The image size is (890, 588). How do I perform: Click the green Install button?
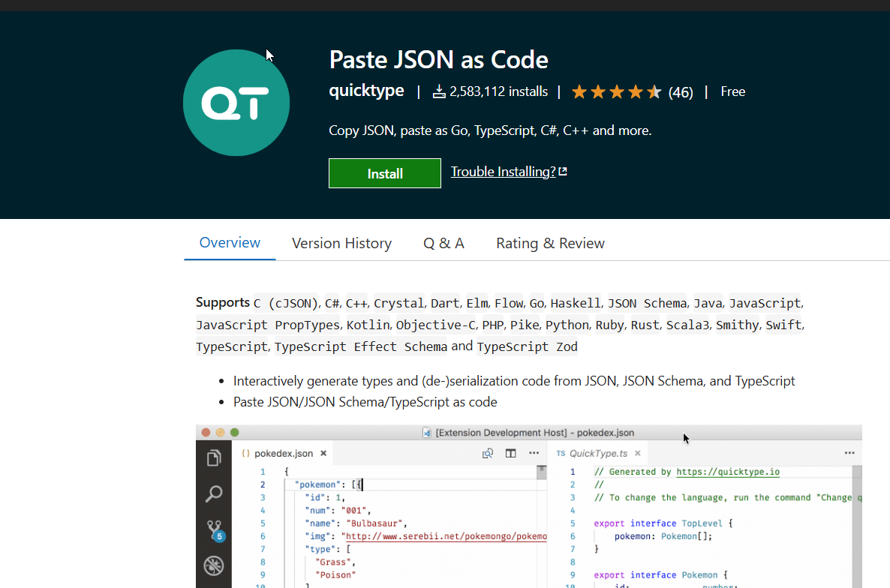[x=384, y=173]
